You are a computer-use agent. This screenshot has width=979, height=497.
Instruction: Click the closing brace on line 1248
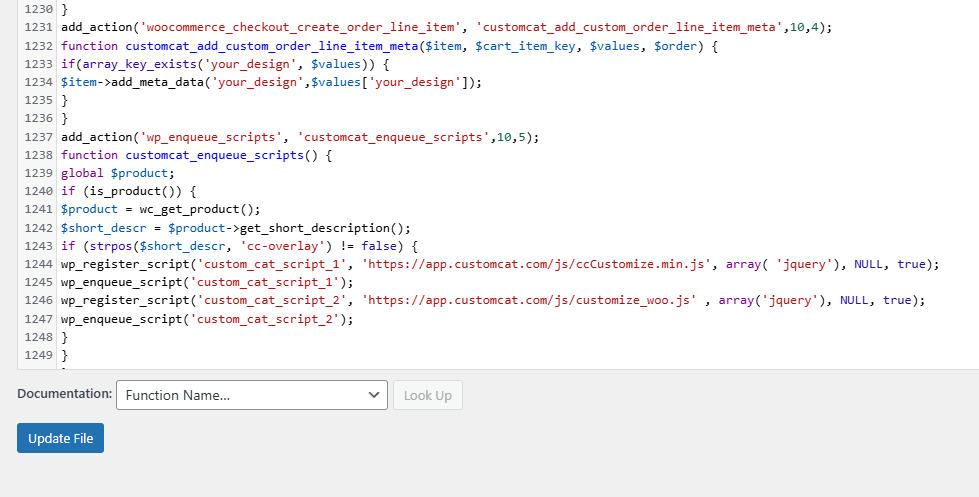pyautogui.click(x=65, y=337)
